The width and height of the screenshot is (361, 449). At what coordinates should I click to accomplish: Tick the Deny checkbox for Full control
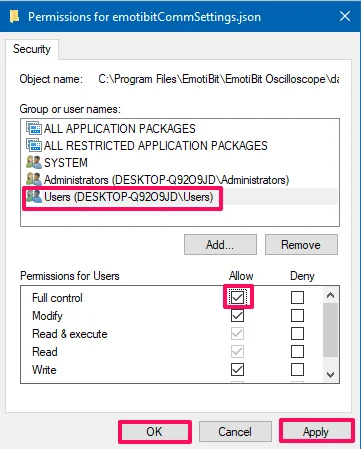pos(297,297)
